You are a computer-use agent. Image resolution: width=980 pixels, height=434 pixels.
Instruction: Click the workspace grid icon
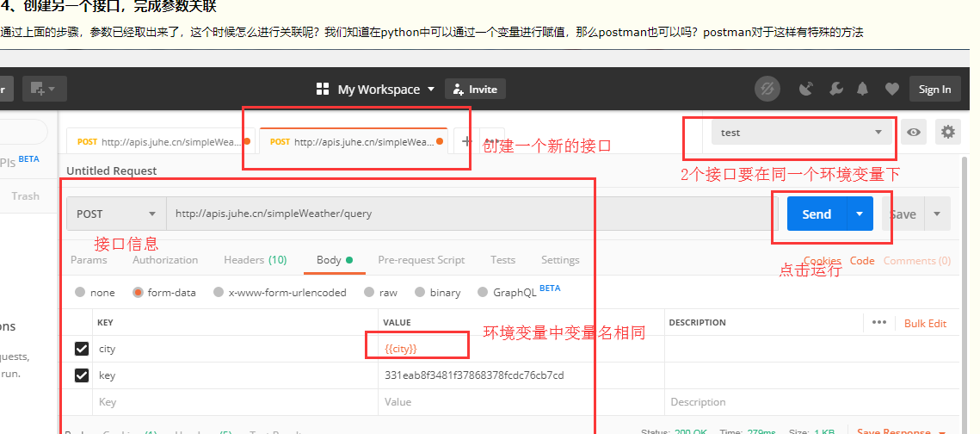tap(323, 90)
